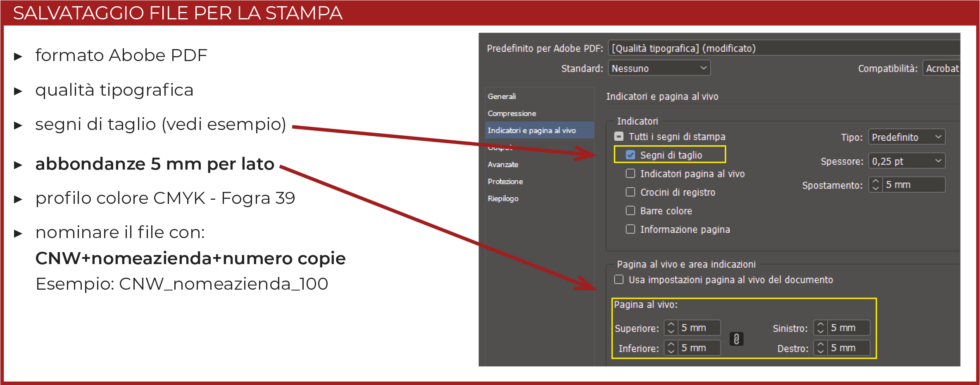
Task: Enable Indicatori pagina al vivo checkbox
Action: click(x=630, y=174)
